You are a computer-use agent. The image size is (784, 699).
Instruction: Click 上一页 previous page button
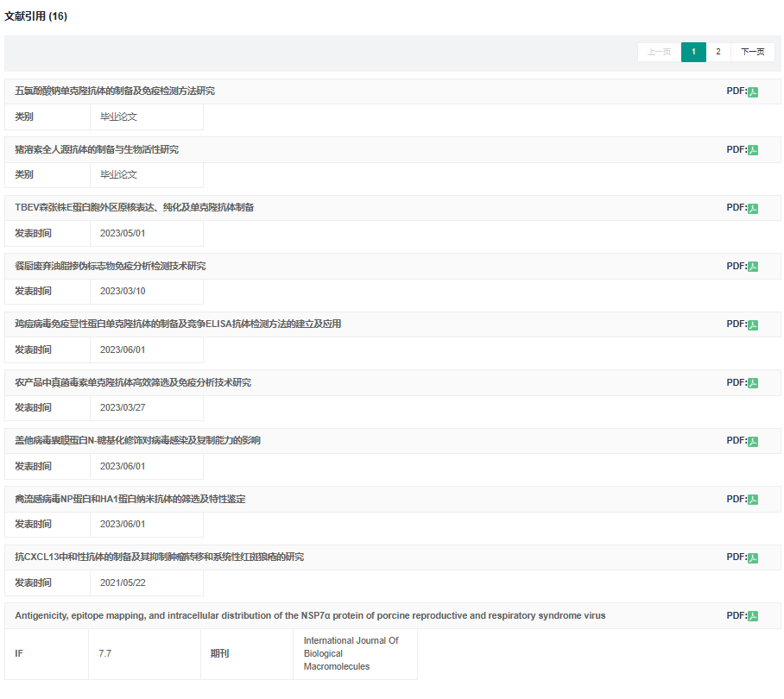click(x=659, y=52)
